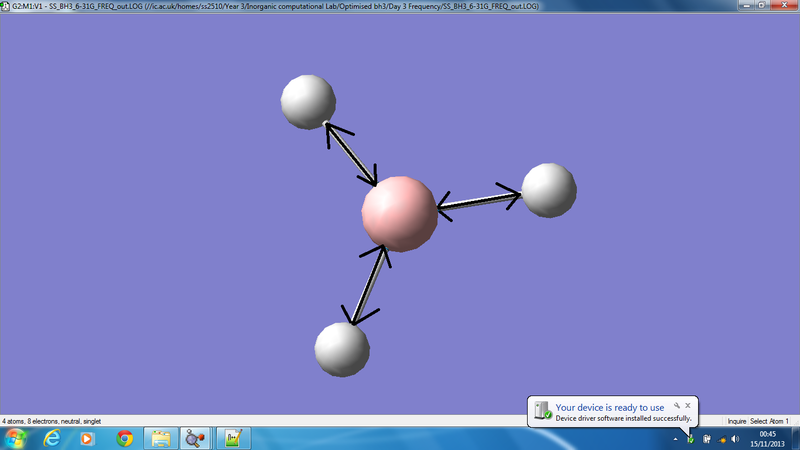The width and height of the screenshot is (800, 450).
Task: Restore down the GaussView window
Action: pos(761,5)
